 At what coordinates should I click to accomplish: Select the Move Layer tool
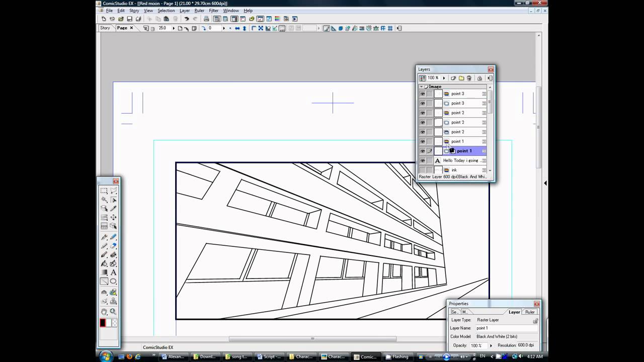113,217
